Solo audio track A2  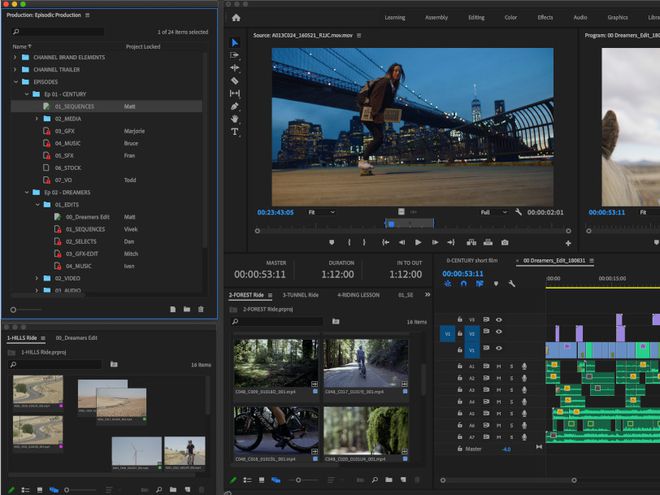pos(511,378)
